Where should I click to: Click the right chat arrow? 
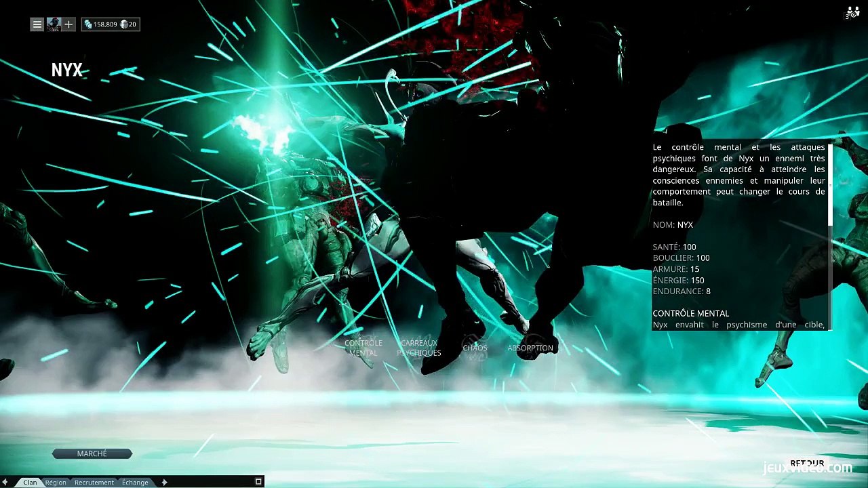point(164,482)
